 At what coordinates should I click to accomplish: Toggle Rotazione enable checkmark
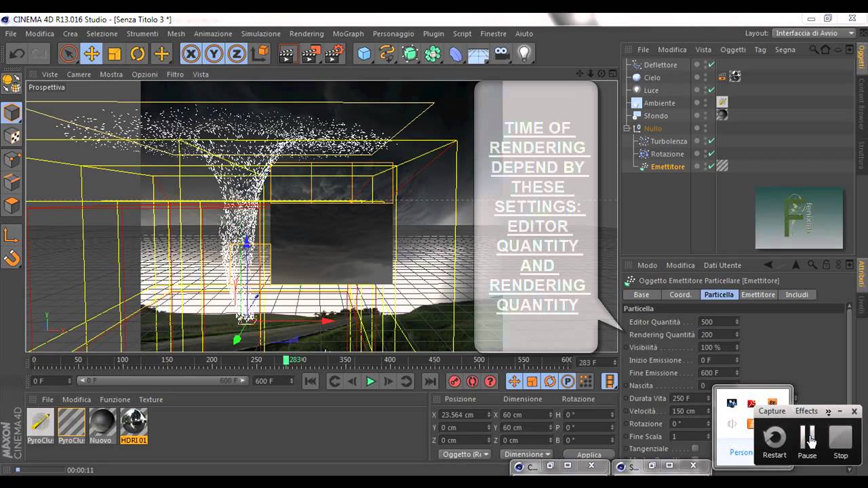pos(711,154)
